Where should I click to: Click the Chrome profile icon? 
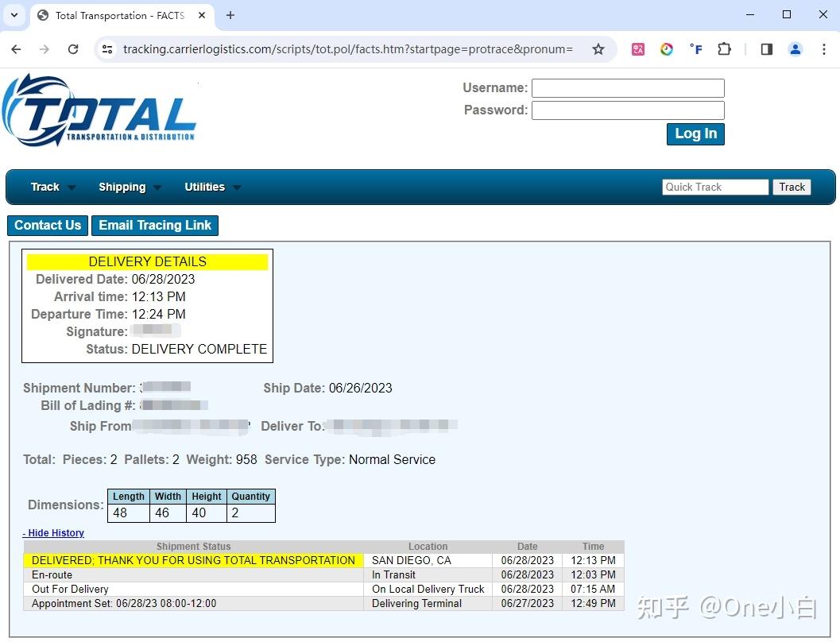pos(795,48)
